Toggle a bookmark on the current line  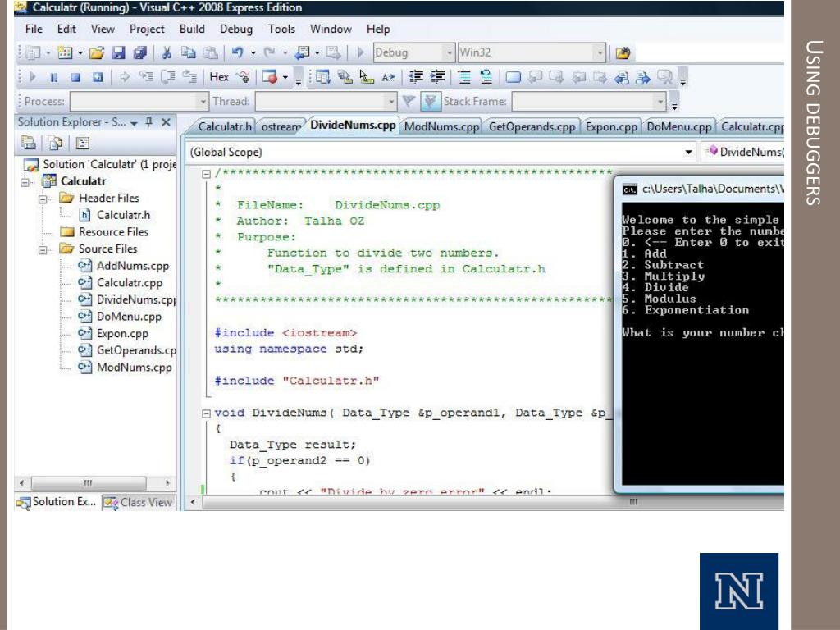[x=514, y=77]
